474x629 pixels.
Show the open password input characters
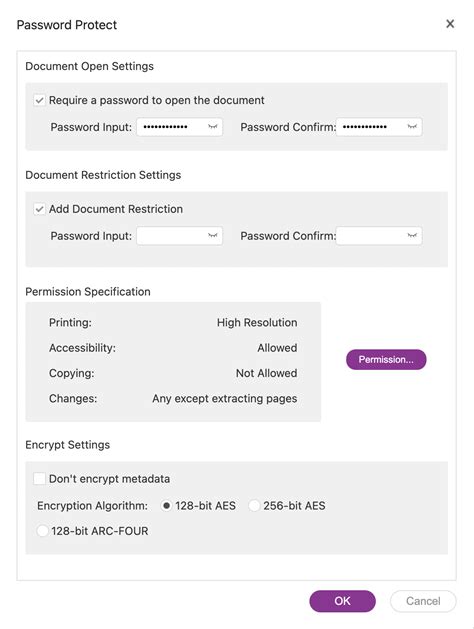click(213, 127)
